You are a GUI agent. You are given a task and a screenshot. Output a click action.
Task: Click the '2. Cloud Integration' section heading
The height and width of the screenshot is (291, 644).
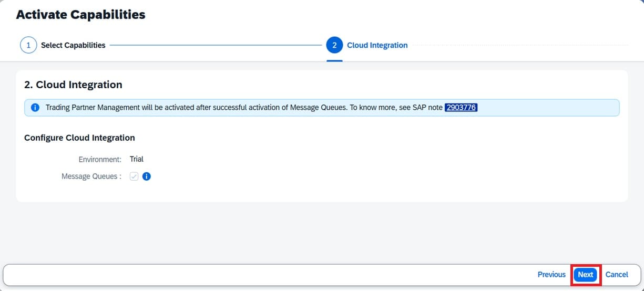coord(73,85)
